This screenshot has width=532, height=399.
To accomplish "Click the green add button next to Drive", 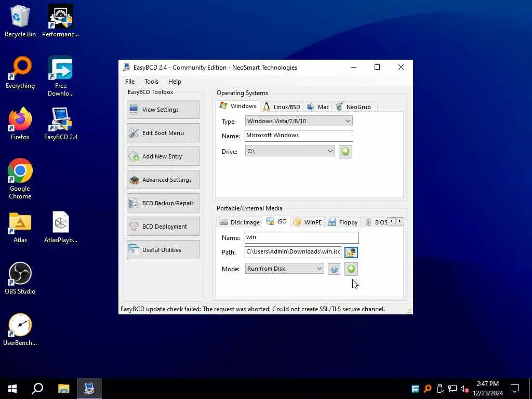I will point(345,151).
